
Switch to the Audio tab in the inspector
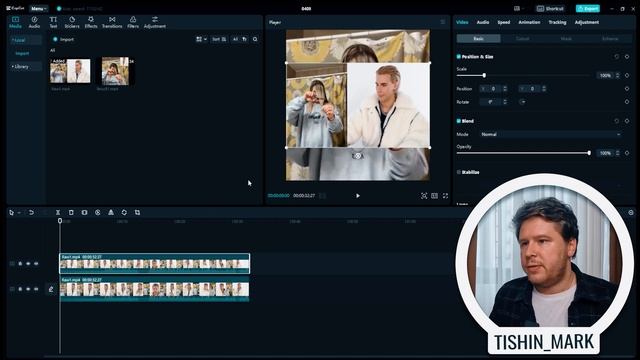483,22
